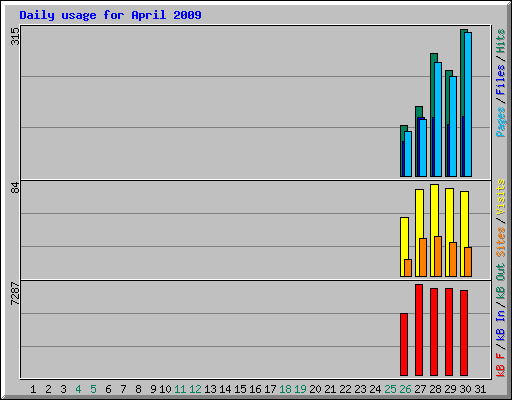Select the red kB bar for day 28
This screenshot has height=400, width=512.
pos(434,332)
